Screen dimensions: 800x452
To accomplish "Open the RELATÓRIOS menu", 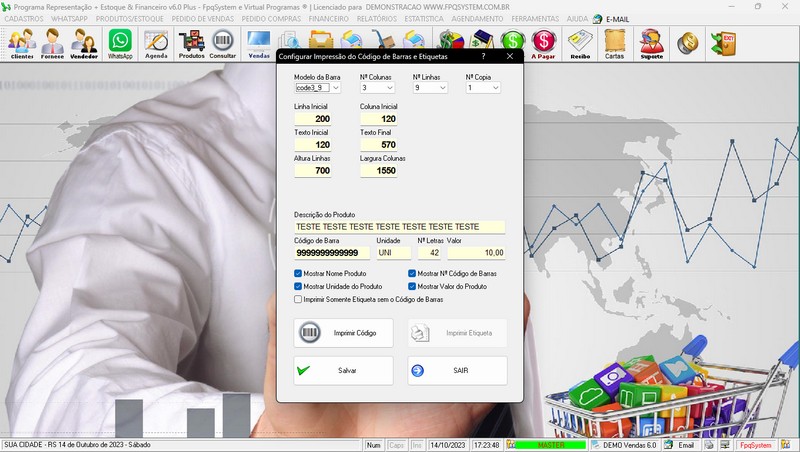I will tap(377, 19).
